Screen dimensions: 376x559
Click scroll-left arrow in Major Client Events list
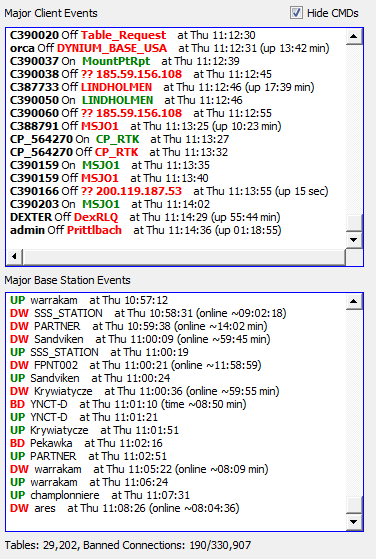coord(15,256)
